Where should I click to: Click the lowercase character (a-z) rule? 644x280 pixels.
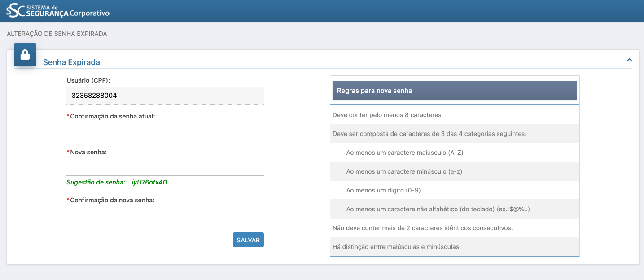(x=404, y=171)
